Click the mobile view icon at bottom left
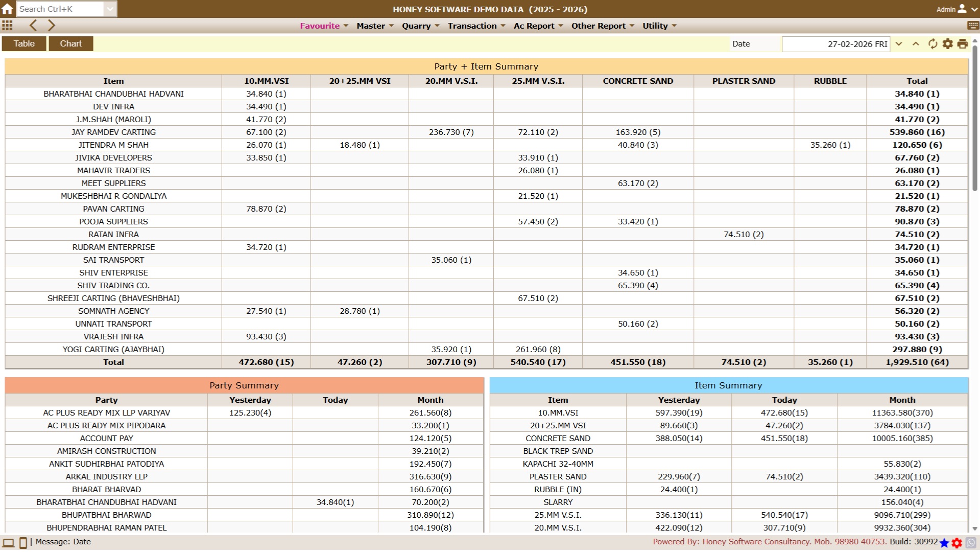The height and width of the screenshot is (552, 980). pyautogui.click(x=23, y=543)
